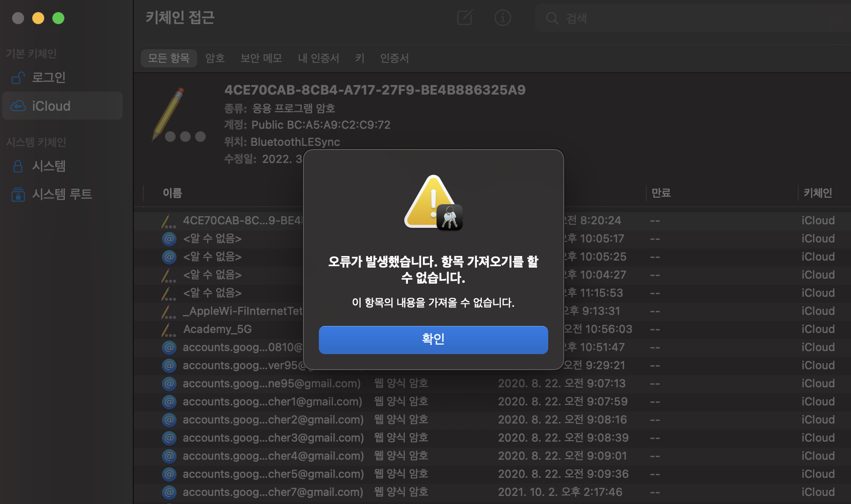Screen dimensions: 851x504
Task: Select the _AppleWi-FiInternetTet row
Action: (492, 311)
